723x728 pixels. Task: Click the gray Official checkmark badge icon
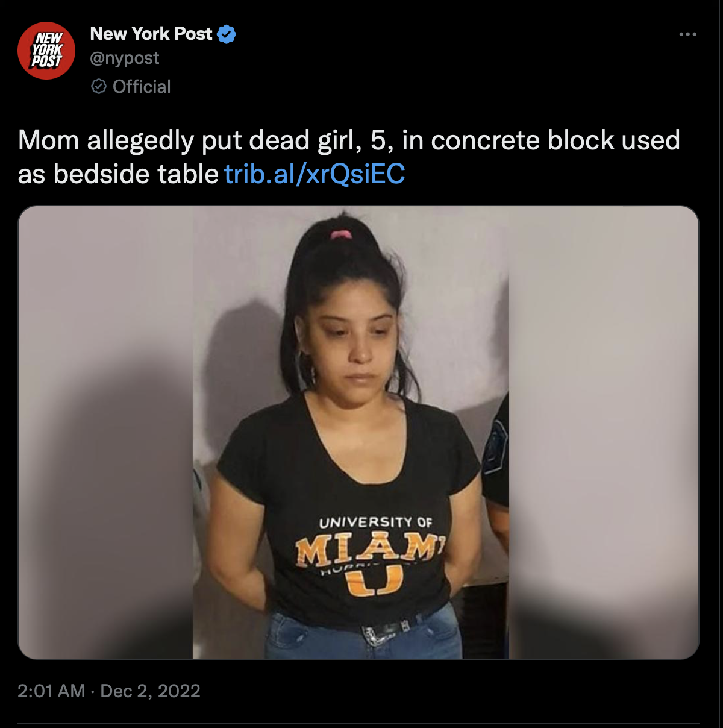(x=99, y=87)
